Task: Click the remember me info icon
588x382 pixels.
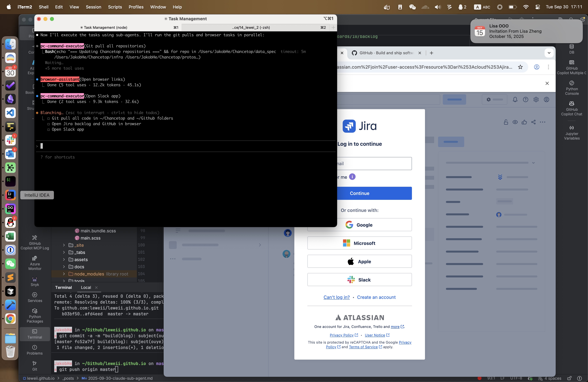Action: (x=352, y=177)
